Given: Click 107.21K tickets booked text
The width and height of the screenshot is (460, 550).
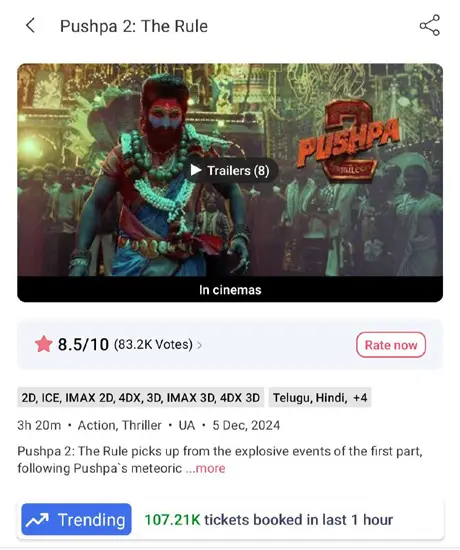Looking at the screenshot, I should point(269,520).
